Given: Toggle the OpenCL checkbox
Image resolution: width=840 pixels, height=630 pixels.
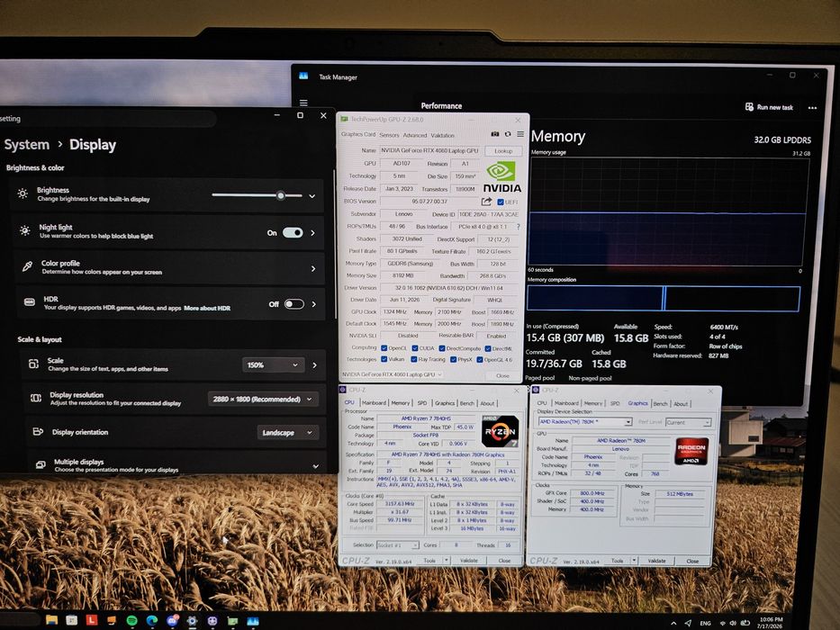Looking at the screenshot, I should [x=384, y=348].
